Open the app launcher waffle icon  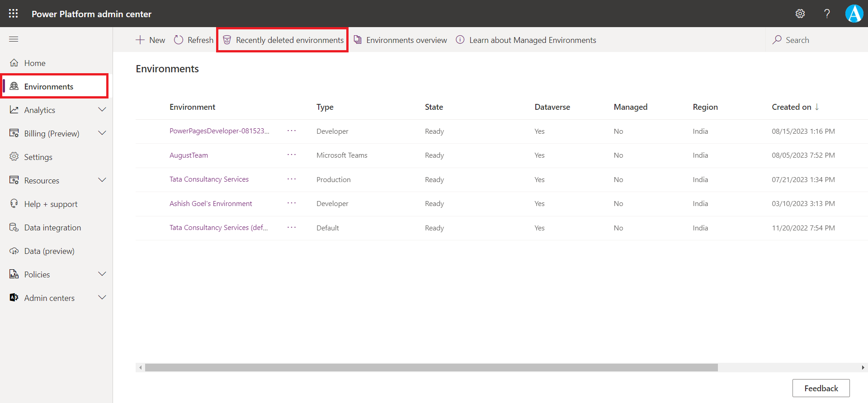pos(14,14)
